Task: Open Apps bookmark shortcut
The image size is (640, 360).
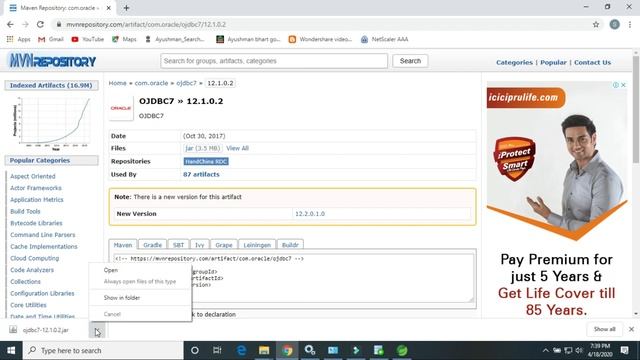Action: pos(18,39)
